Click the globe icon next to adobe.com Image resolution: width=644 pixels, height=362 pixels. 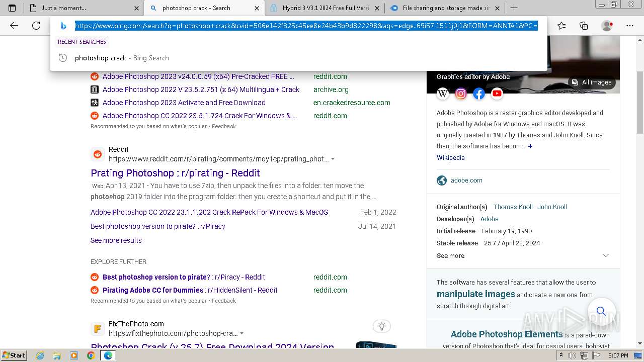442,180
